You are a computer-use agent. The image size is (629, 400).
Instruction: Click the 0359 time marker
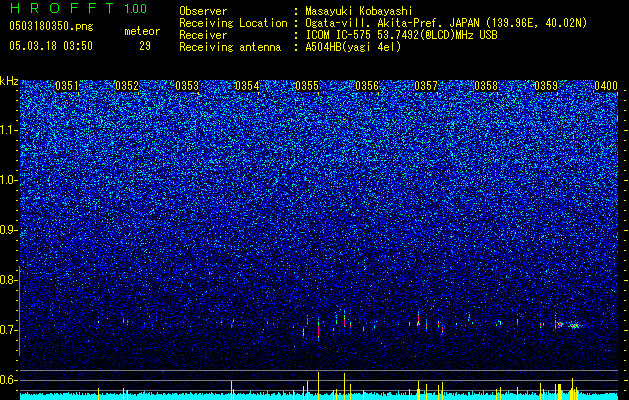coord(546,86)
